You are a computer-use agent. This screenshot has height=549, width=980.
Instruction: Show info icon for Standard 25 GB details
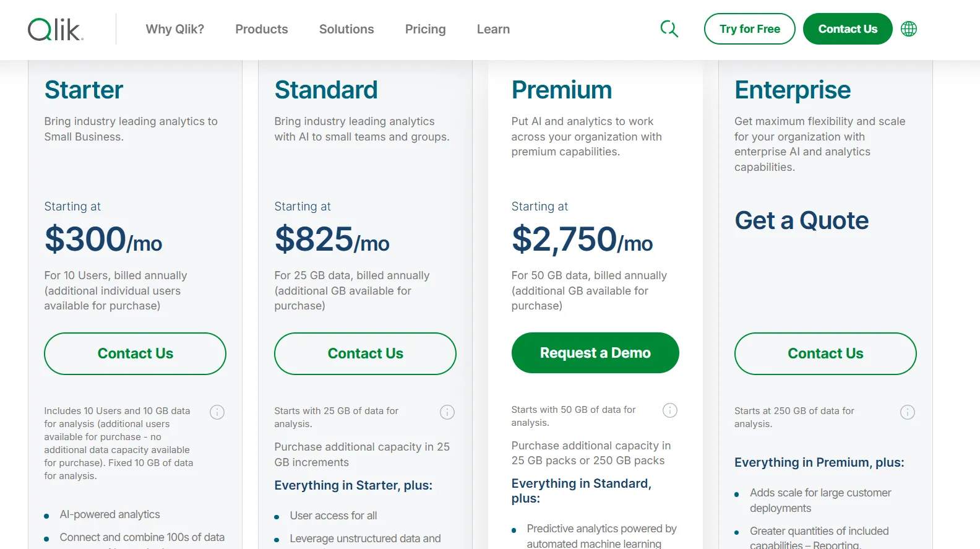coord(447,412)
